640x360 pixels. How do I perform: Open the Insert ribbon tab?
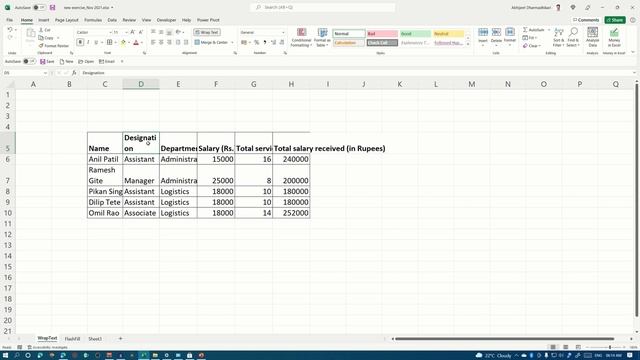click(44, 20)
